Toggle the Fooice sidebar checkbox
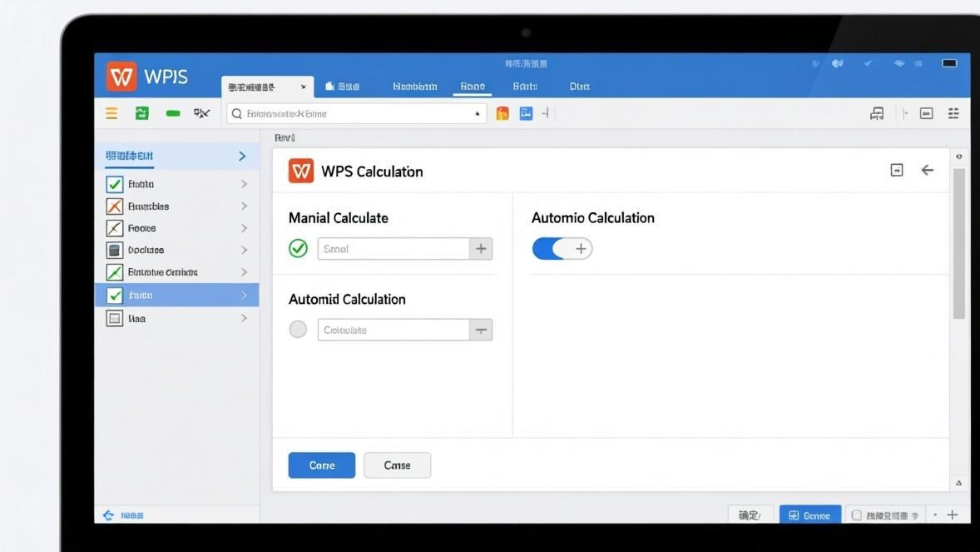This screenshot has height=552, width=980. (x=114, y=228)
